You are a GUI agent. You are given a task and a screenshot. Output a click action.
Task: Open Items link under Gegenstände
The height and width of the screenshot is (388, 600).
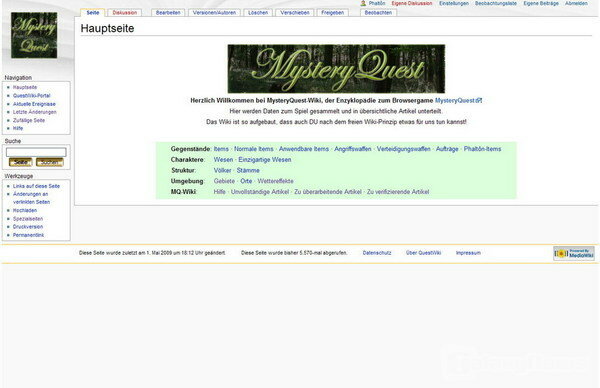pos(221,149)
